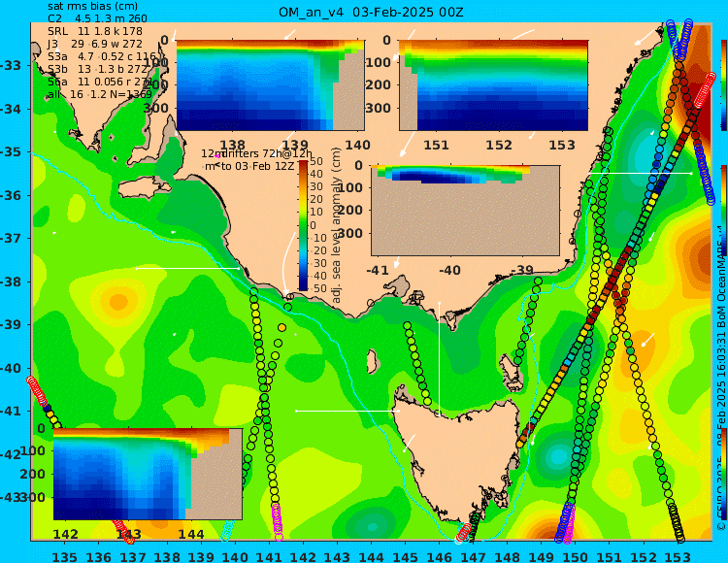Click the CSIRO BoM OceanMAPS copyright text
Viewport: 728px width, 563px height.
coord(721,381)
